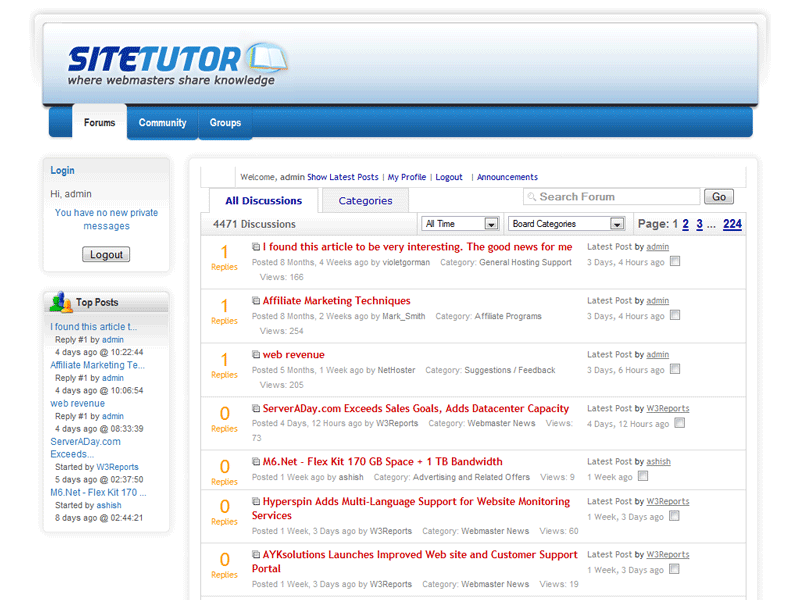This screenshot has width=800, height=600.
Task: Open the Community navigation tab
Action: (x=162, y=123)
